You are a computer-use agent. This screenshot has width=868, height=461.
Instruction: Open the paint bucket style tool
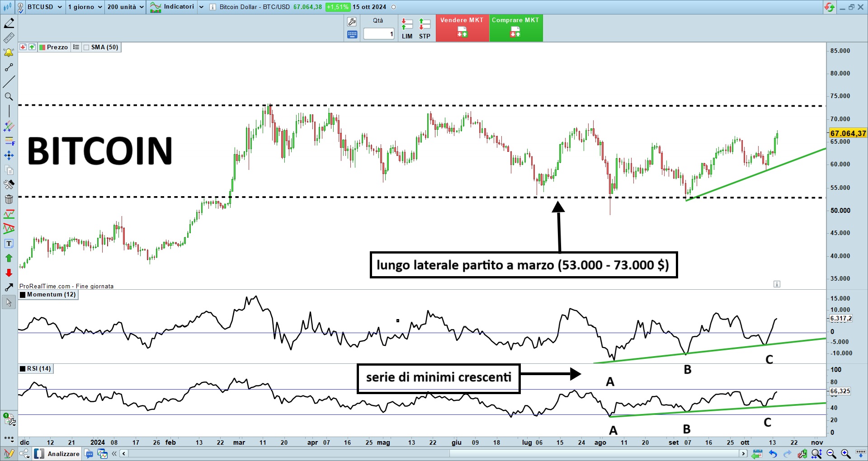(x=9, y=184)
